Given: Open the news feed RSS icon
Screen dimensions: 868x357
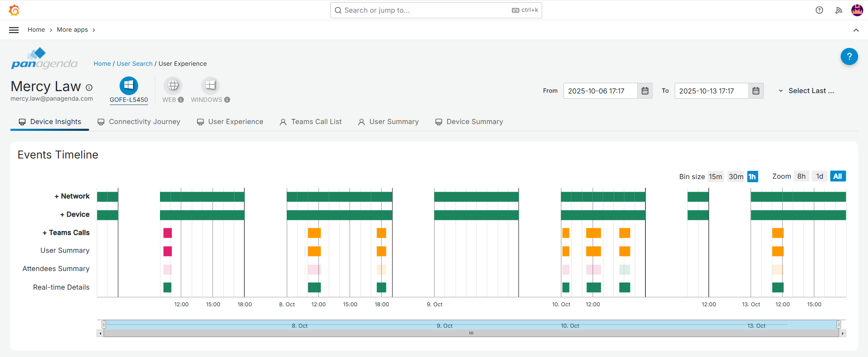Looking at the screenshot, I should click(838, 10).
